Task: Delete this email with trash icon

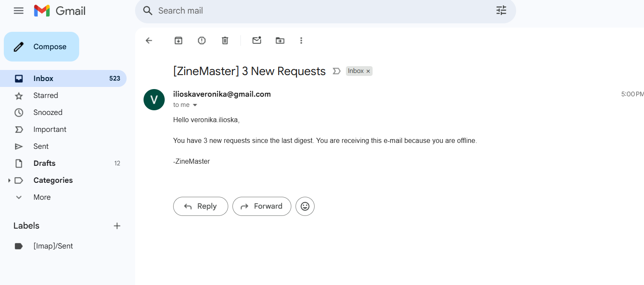Action: 225,40
